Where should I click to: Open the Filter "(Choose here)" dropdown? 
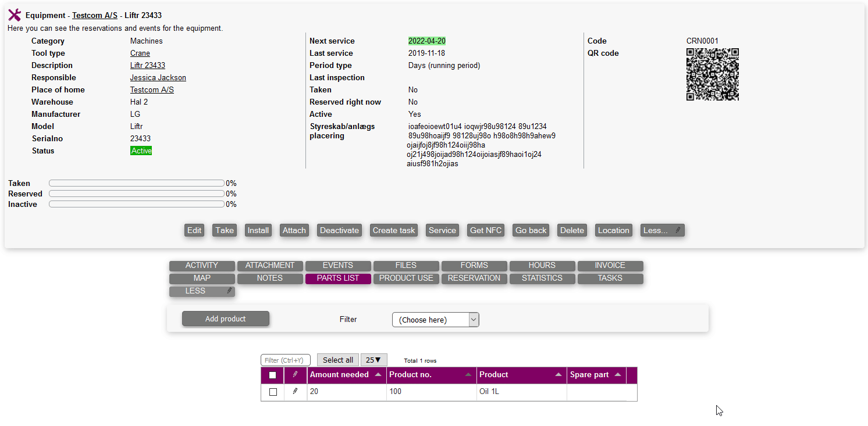pos(435,320)
